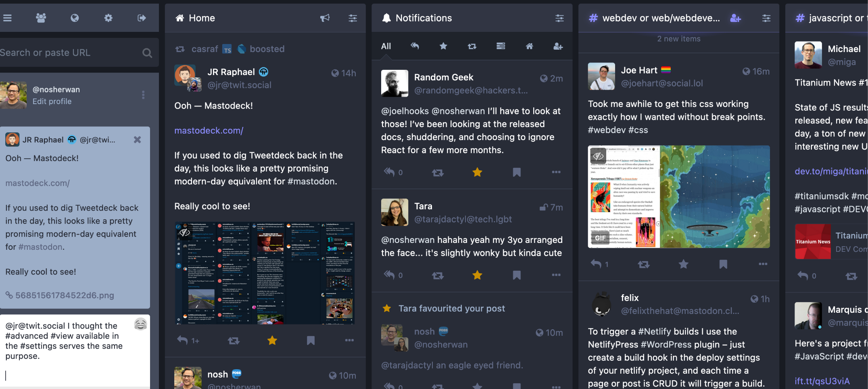Filter notifications by home updates tab
Viewport: 868px width, 389px height.
pyautogui.click(x=529, y=46)
